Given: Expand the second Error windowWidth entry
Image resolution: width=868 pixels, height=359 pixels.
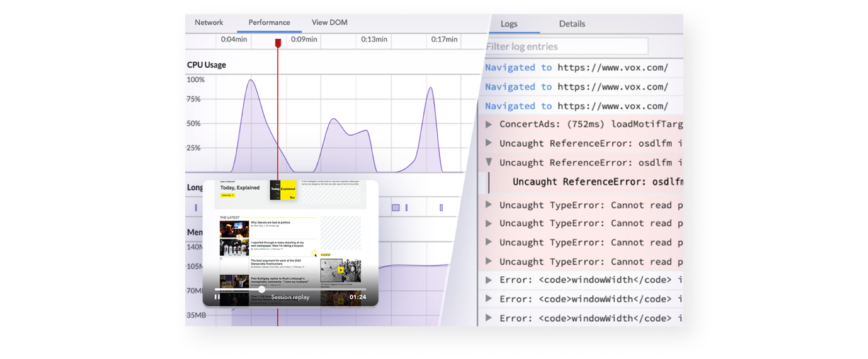Looking at the screenshot, I should pos(488,298).
